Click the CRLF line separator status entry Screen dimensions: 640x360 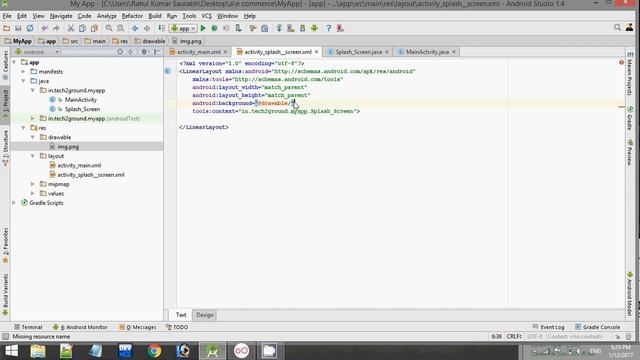tap(514, 336)
